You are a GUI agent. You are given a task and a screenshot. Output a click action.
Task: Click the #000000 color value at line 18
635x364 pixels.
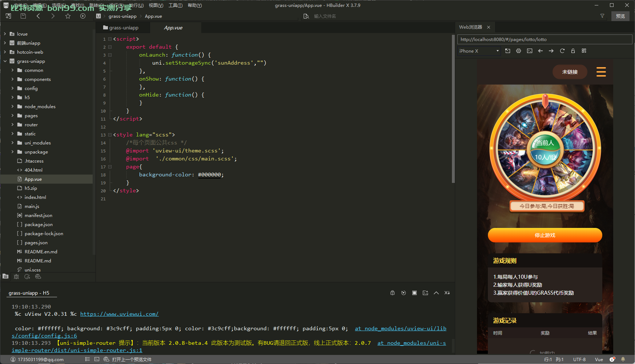coord(210,175)
